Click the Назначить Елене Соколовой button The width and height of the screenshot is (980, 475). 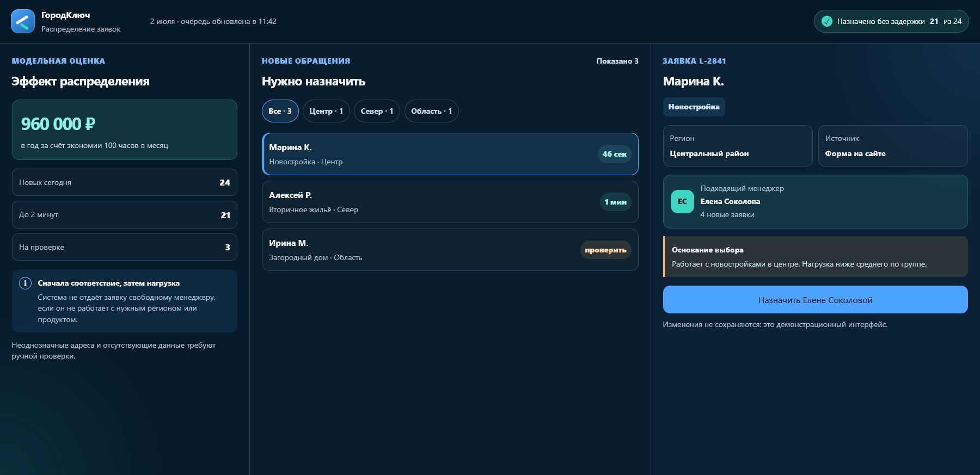(x=815, y=300)
